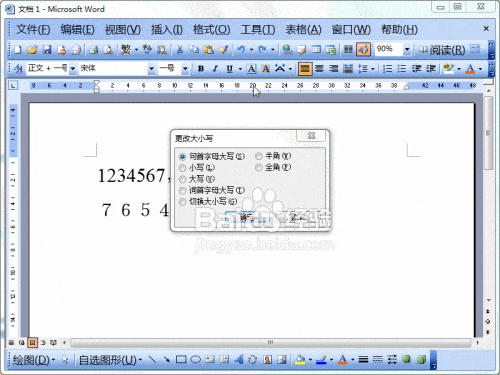Open the Help 帮助 menu
Viewport: 500px width, 375px height.
pyautogui.click(x=399, y=30)
